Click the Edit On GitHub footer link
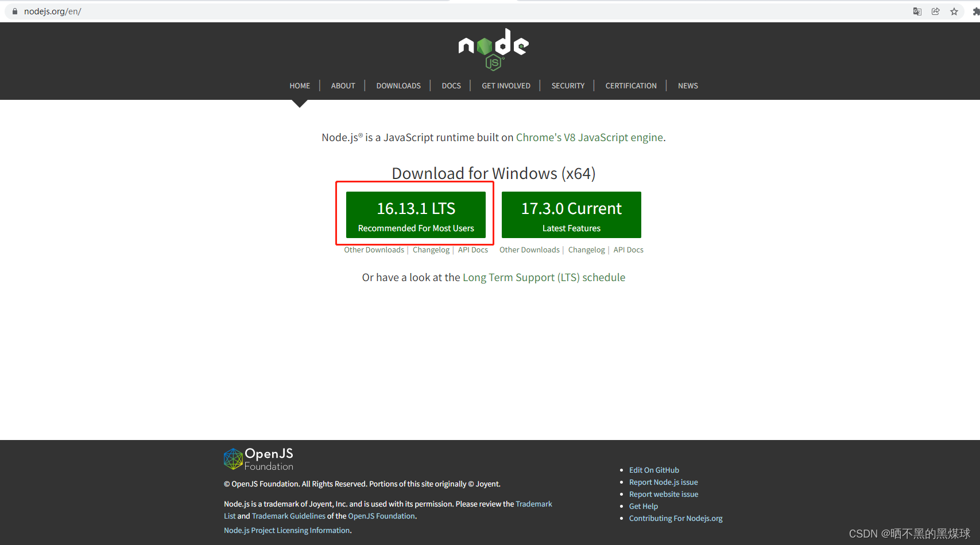Image resolution: width=980 pixels, height=545 pixels. click(654, 470)
